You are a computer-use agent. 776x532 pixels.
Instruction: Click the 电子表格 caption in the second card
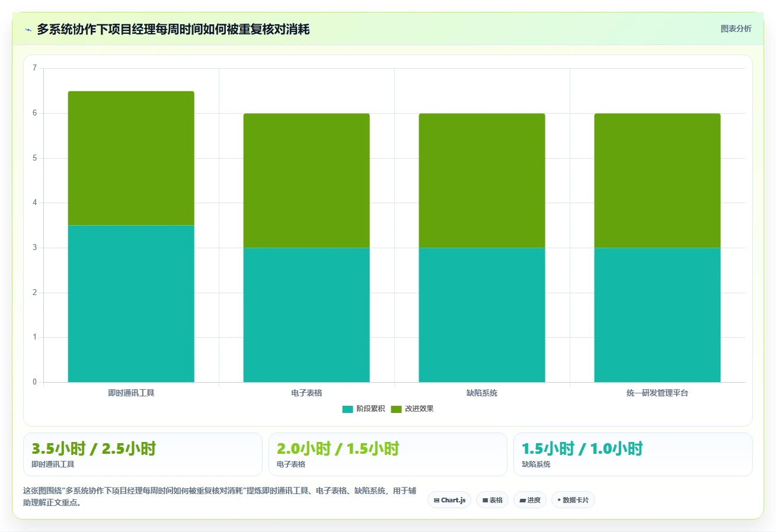pos(291,464)
